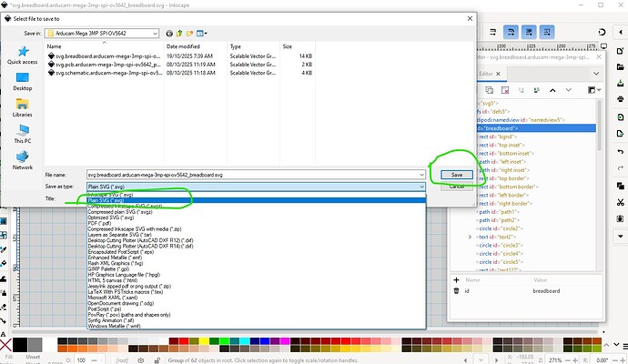Image resolution: width=628 pixels, height=364 pixels.
Task: Open This PC in the places bar
Action: pyautogui.click(x=23, y=134)
